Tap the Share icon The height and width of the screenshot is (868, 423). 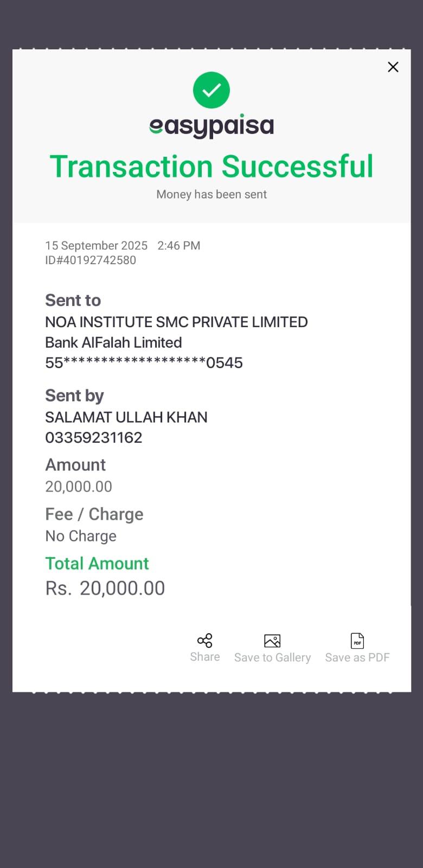click(205, 641)
